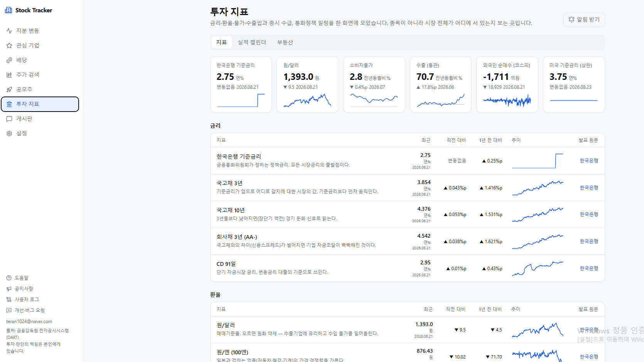Viewport: 644px width, 362px height.
Task: Open the 원/달러 summary card
Action: (x=307, y=85)
